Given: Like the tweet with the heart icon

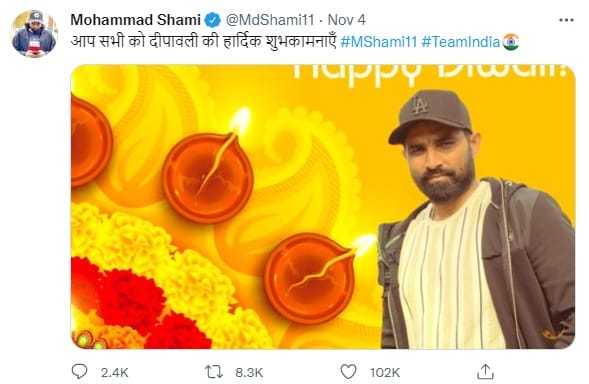Looking at the screenshot, I should click(x=348, y=372).
